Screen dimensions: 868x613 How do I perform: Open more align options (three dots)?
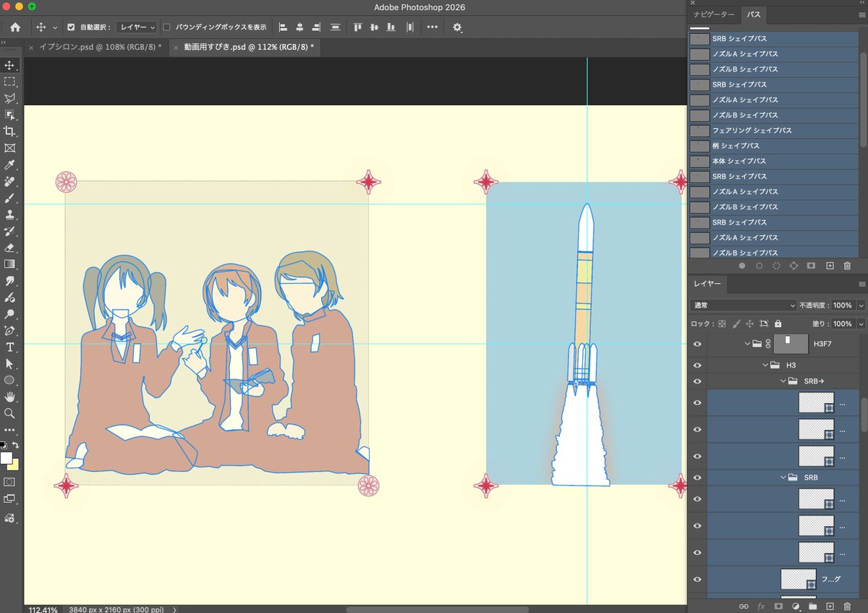[433, 27]
